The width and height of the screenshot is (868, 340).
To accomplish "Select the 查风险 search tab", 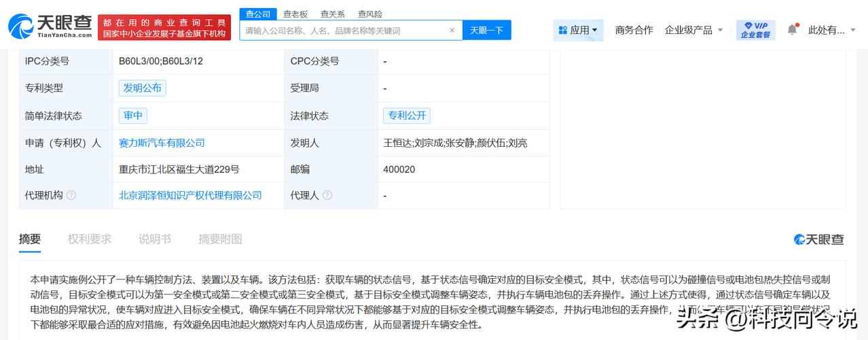I will pyautogui.click(x=369, y=14).
